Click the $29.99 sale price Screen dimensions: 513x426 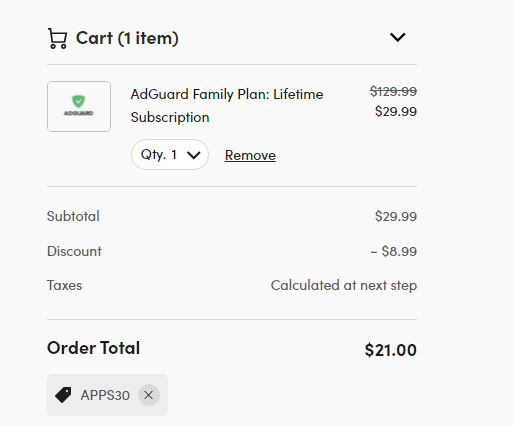(x=396, y=111)
